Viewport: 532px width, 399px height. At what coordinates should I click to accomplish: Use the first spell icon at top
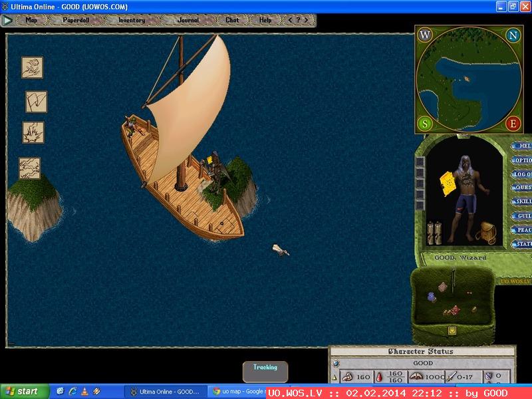[32, 68]
